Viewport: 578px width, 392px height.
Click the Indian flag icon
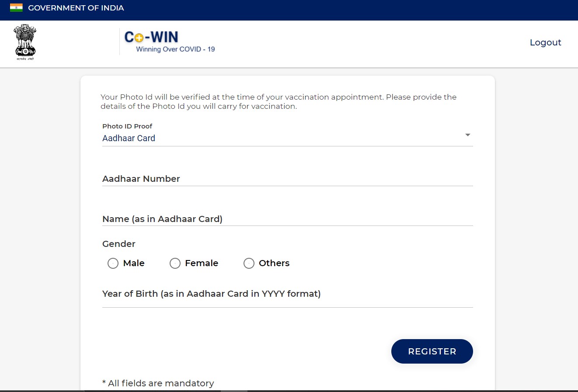(16, 8)
